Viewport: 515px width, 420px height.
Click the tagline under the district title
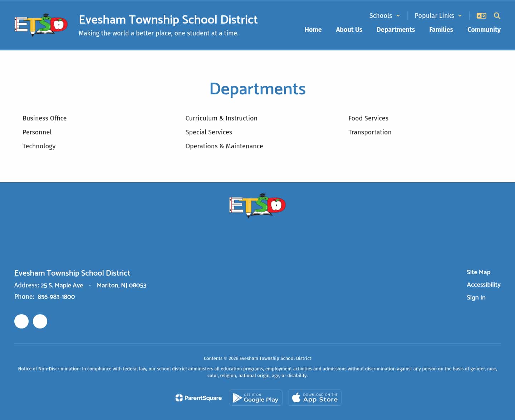(158, 33)
